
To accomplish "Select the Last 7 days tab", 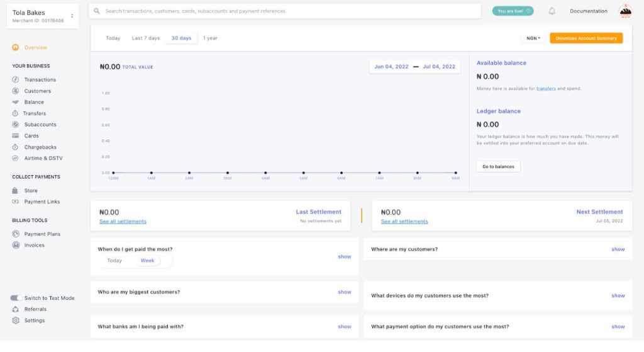I will (x=145, y=38).
